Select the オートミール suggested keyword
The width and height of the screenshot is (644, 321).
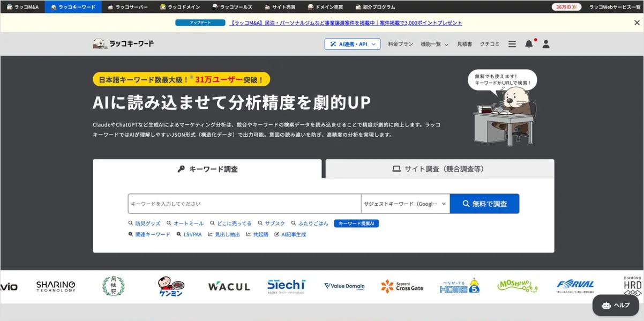185,223
